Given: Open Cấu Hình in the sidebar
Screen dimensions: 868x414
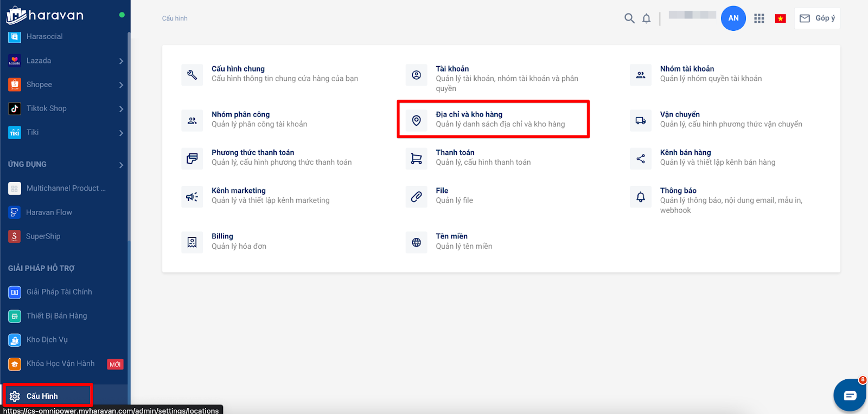Looking at the screenshot, I should click(x=42, y=396).
